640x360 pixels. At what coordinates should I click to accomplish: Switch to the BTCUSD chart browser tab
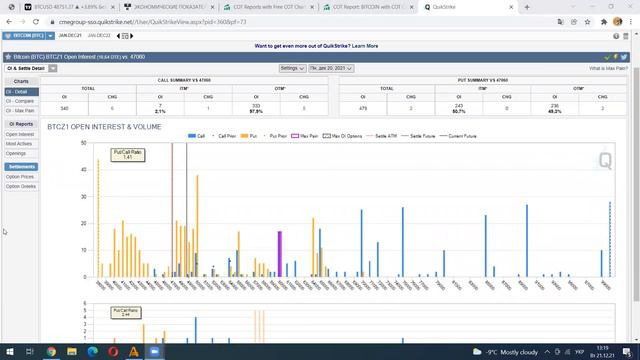click(x=69, y=7)
